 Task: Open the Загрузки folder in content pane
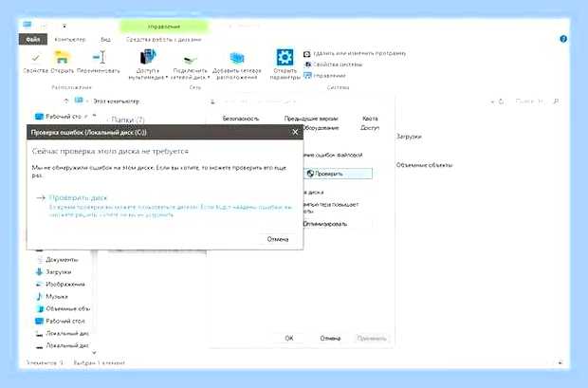409,137
